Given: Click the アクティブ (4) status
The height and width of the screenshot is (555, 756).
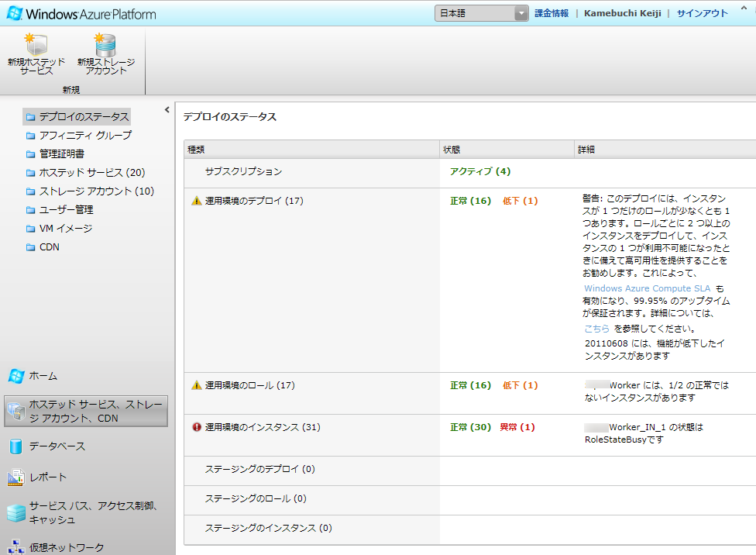Looking at the screenshot, I should click(480, 171).
